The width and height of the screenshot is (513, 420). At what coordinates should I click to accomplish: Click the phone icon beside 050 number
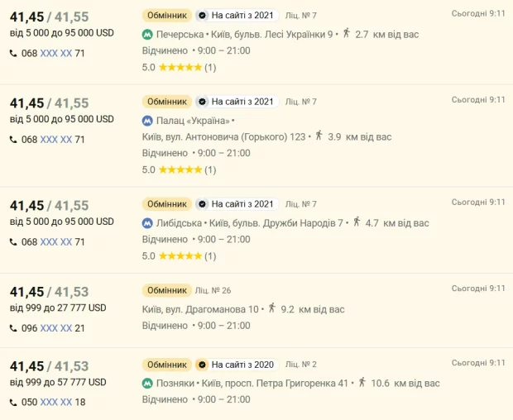(13, 403)
